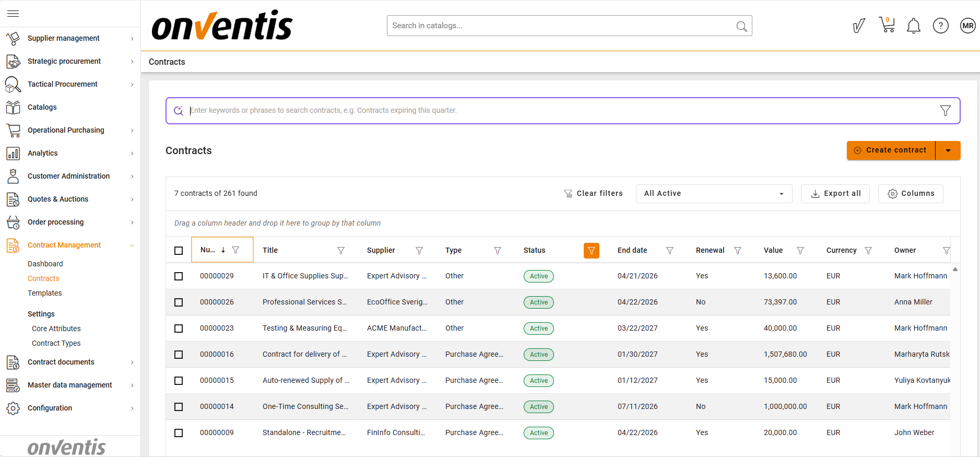This screenshot has width=980, height=457.
Task: Open Templates under Contract Management
Action: [45, 293]
